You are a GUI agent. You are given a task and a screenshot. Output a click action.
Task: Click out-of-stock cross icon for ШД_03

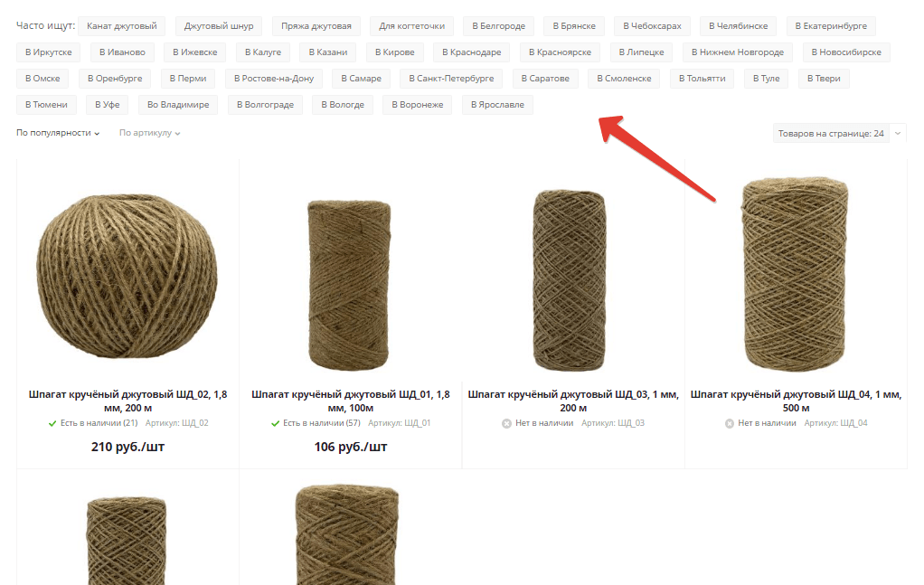click(506, 423)
